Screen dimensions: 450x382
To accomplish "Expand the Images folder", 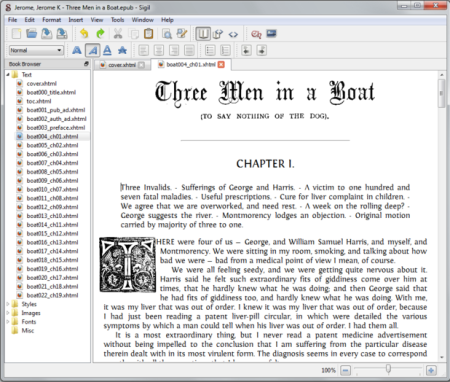I will coord(8,313).
